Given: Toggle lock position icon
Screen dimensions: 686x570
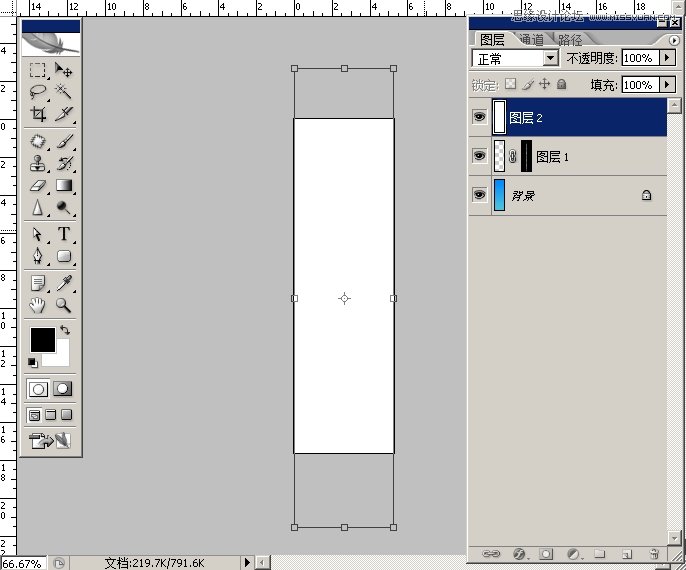Looking at the screenshot, I should point(544,84).
